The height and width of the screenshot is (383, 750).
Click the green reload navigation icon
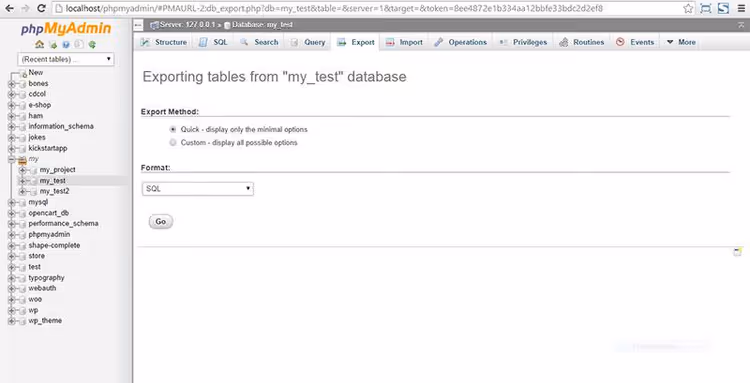[x=92, y=44]
